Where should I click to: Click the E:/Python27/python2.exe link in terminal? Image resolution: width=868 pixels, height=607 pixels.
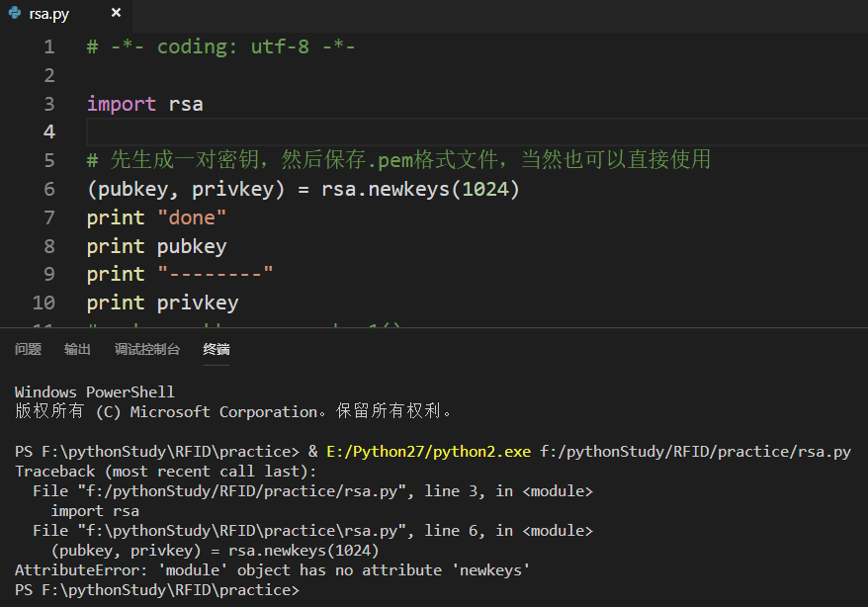(x=426, y=451)
